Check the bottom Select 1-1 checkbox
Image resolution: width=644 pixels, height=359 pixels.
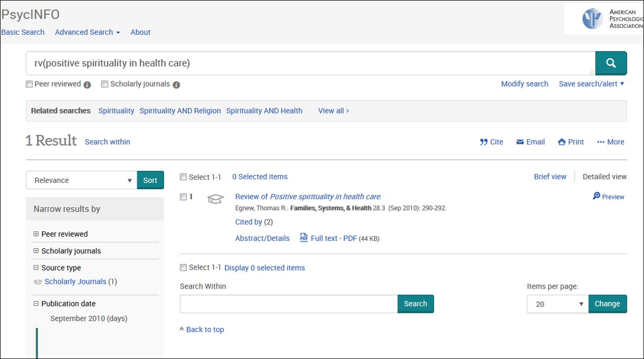click(x=183, y=268)
